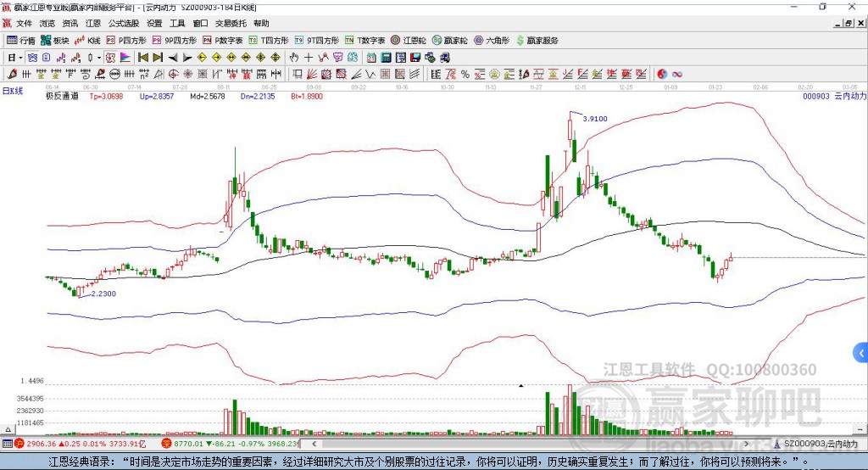Open the 公式选股 menu

[124, 23]
